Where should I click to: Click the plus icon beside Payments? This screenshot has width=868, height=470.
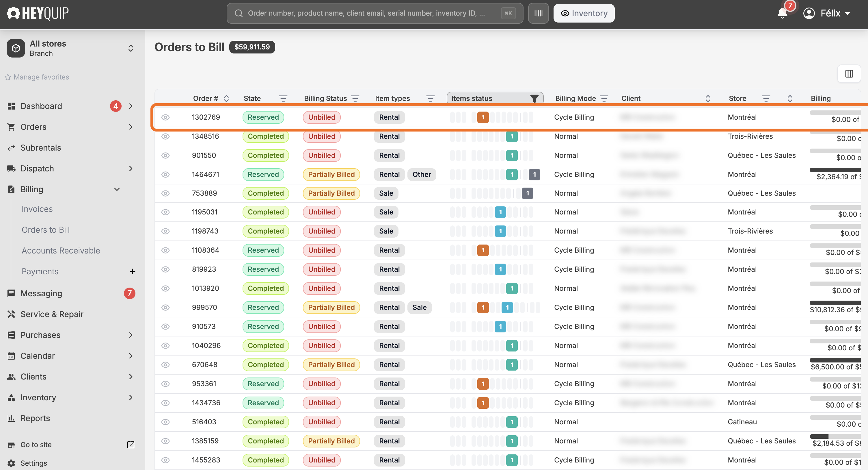coord(133,271)
